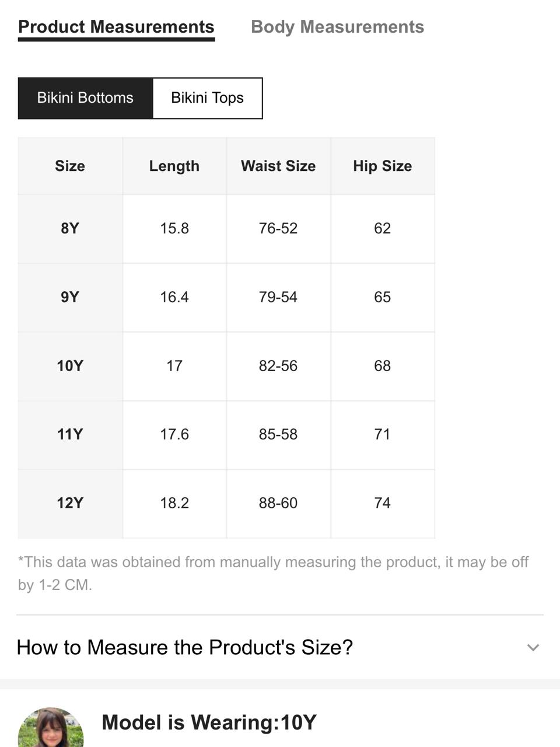Tap the model's avatar photo
Viewport: 560px width, 747px height.
tap(51, 727)
